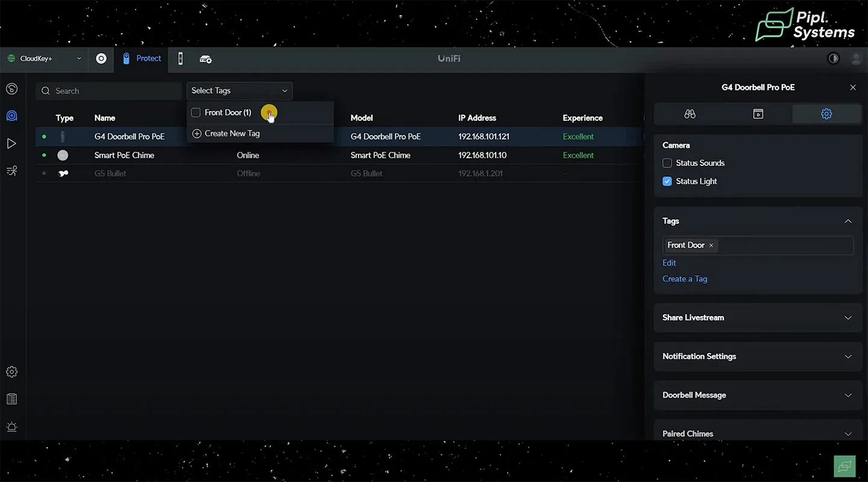This screenshot has height=482, width=868.
Task: Collapse the Select Tags dropdown
Action: 239,90
